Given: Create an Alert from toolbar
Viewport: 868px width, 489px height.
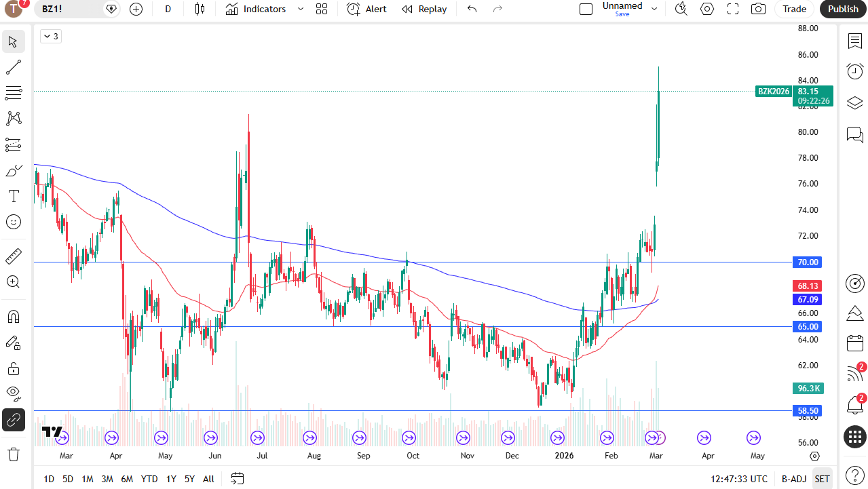Looking at the screenshot, I should (366, 9).
